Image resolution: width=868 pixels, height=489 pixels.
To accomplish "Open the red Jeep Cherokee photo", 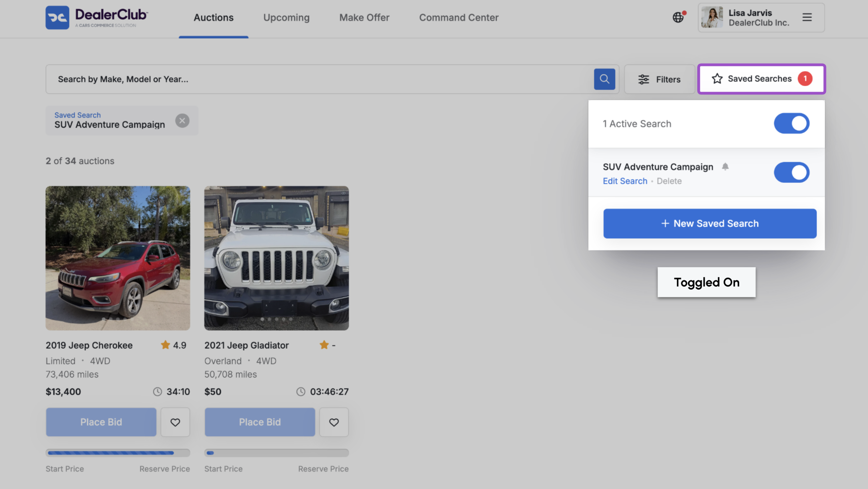I will point(118,258).
